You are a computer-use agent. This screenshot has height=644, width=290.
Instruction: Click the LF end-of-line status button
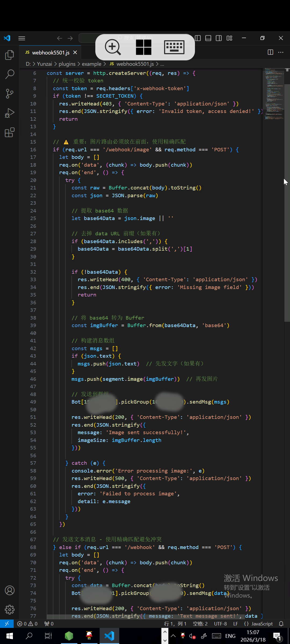tap(235, 624)
